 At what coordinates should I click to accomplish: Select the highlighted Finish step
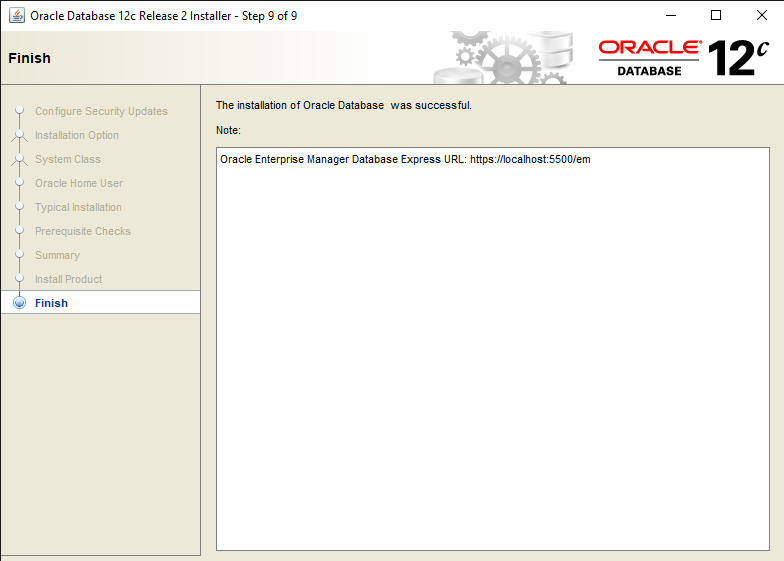coord(100,302)
